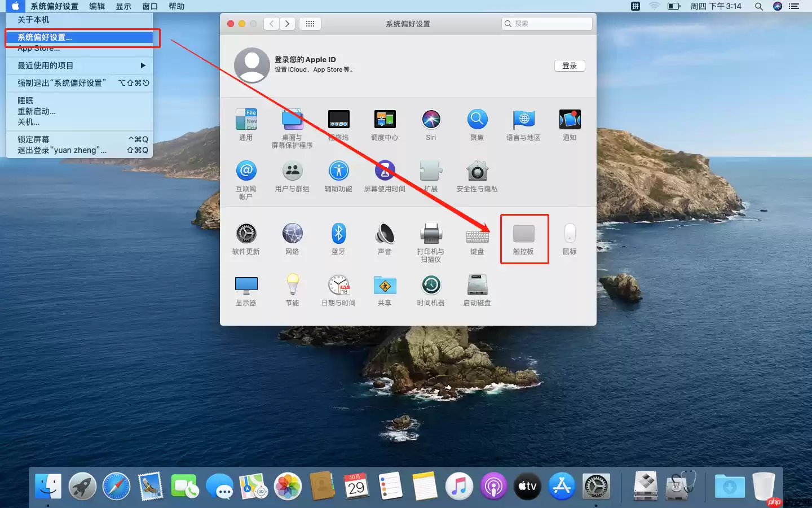Click the show-all grid view button
This screenshot has height=508, width=812.
tap(310, 24)
